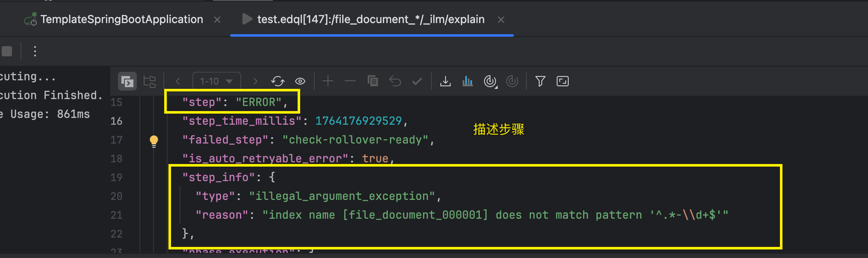The width and height of the screenshot is (868, 258).
Task: Click the export download icon
Action: point(446,81)
